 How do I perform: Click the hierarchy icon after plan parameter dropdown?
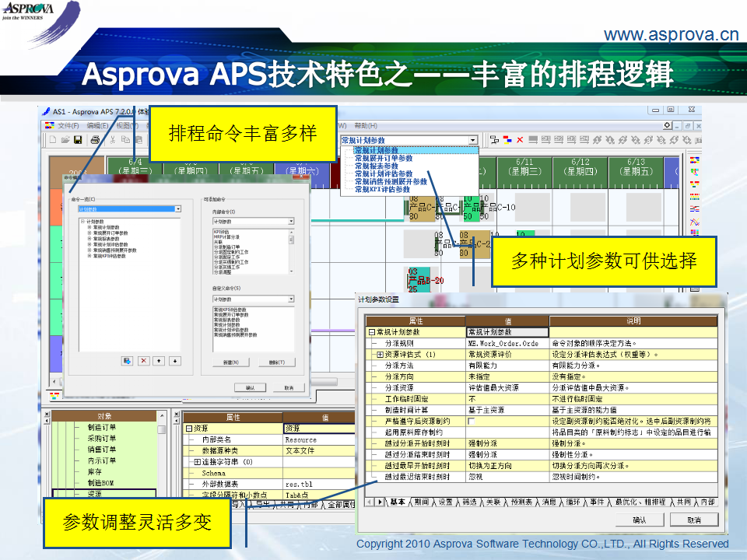tap(495, 139)
